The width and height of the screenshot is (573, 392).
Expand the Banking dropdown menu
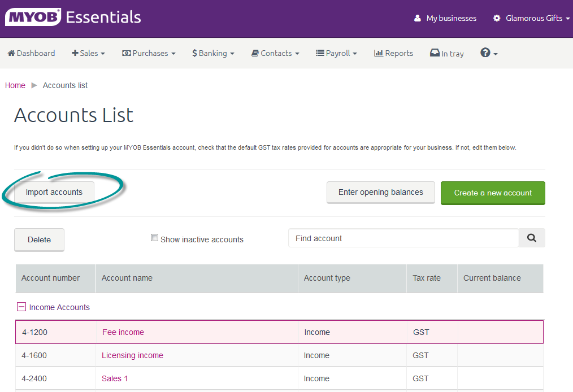pyautogui.click(x=213, y=53)
